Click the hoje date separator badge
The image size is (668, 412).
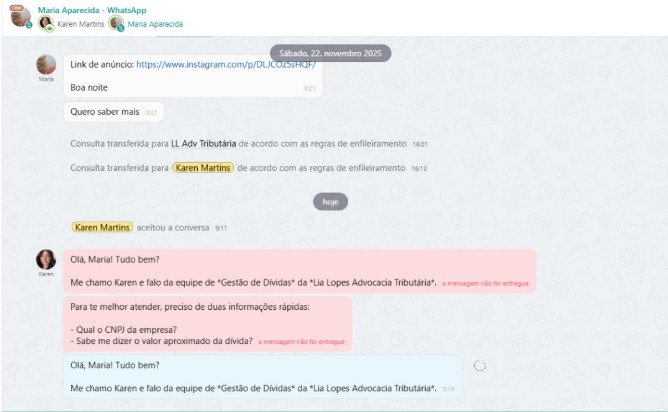331,202
